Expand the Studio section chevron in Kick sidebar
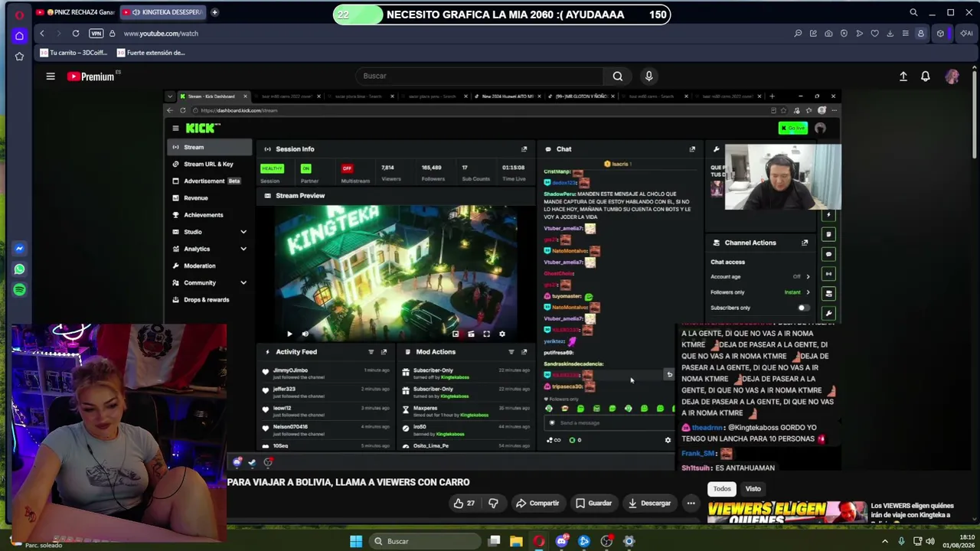 tap(243, 232)
